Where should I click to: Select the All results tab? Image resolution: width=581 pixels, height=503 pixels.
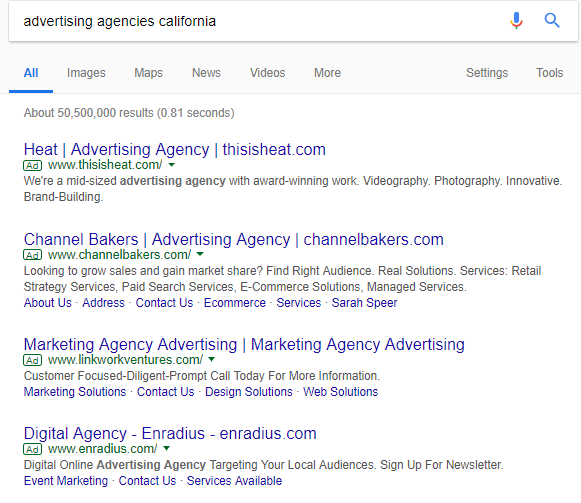31,73
